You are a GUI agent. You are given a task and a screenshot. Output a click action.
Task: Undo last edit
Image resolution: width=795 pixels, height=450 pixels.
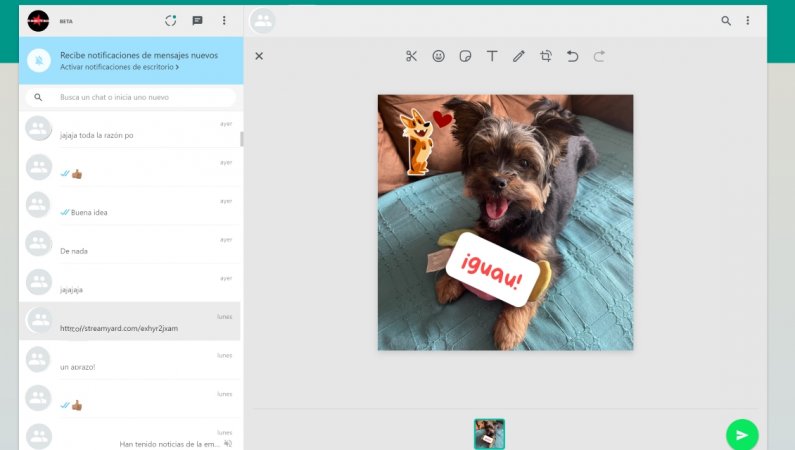(x=572, y=56)
